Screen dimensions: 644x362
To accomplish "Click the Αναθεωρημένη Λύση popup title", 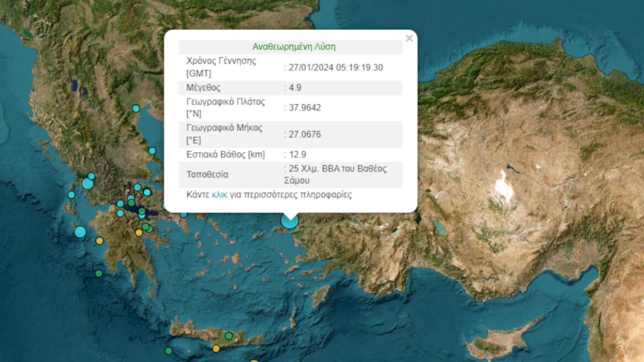I will [x=294, y=46].
